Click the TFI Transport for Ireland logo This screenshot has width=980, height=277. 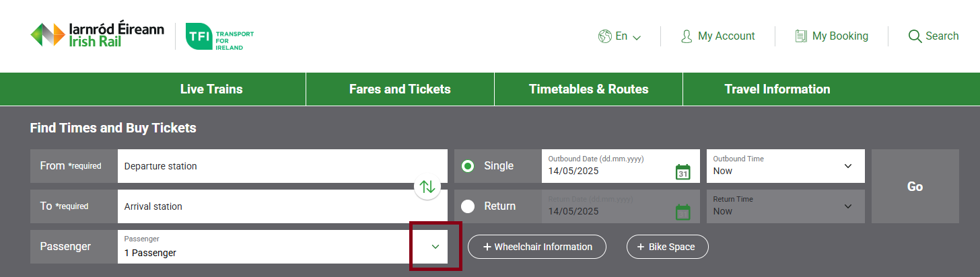[x=219, y=36]
